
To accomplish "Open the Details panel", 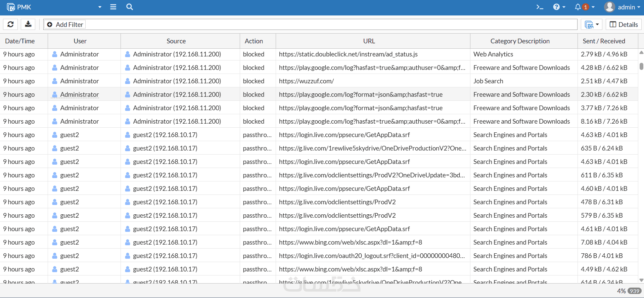I will [624, 25].
